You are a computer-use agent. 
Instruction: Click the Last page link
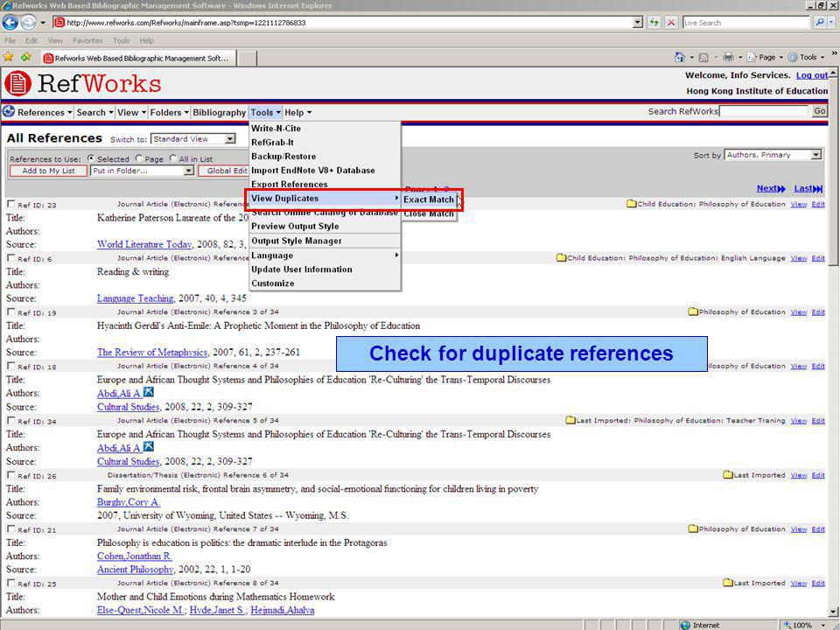[808, 189]
